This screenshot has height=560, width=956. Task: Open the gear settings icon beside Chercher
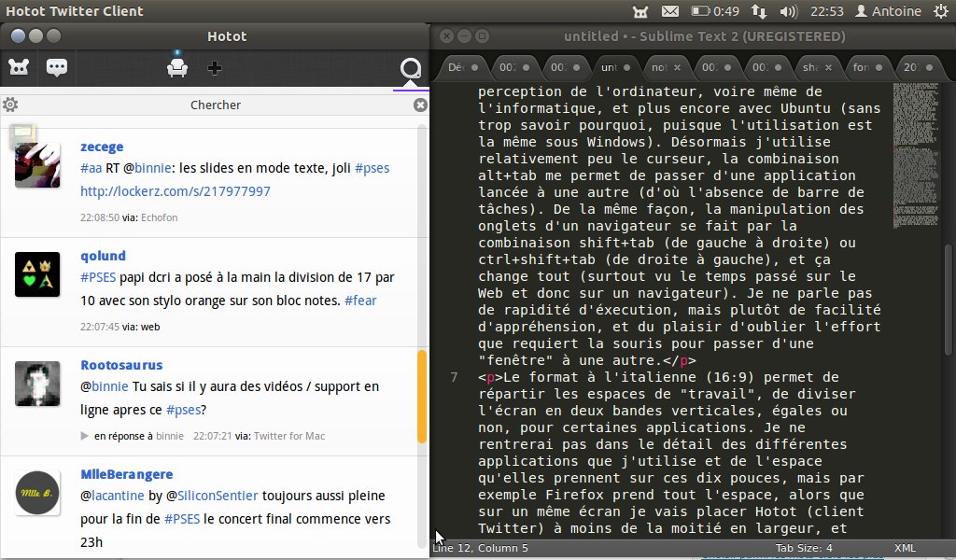10,105
